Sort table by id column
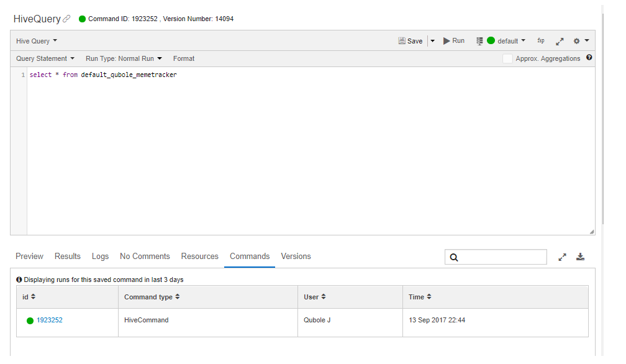The image size is (626, 364). tap(33, 296)
